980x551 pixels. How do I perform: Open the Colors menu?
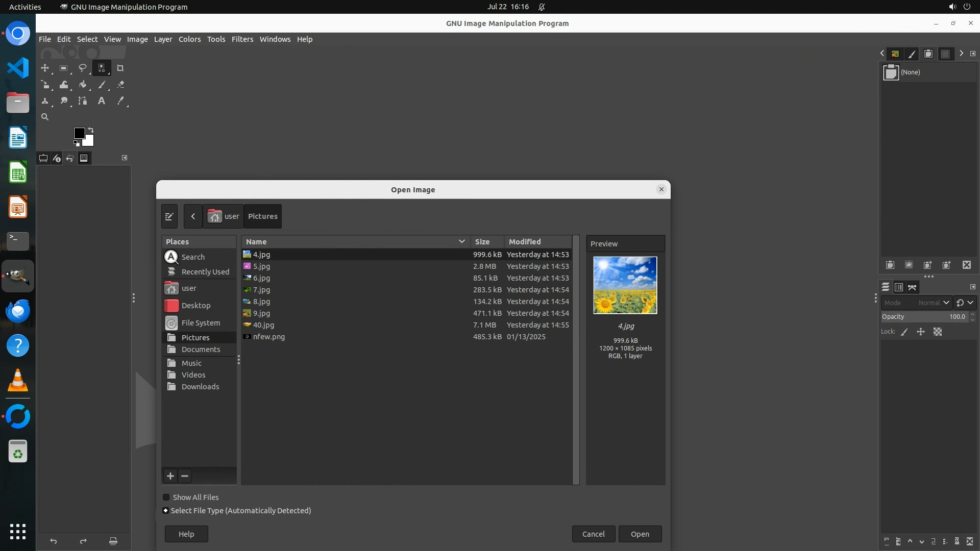pos(189,39)
